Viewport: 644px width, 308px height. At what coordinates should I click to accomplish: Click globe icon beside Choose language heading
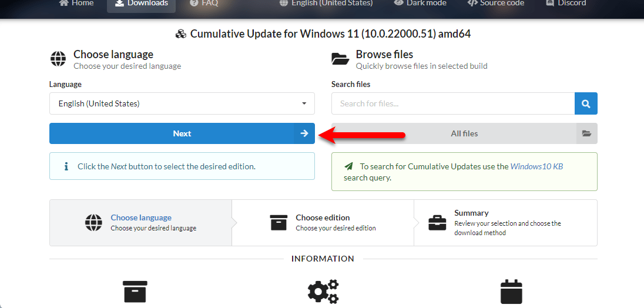point(58,59)
